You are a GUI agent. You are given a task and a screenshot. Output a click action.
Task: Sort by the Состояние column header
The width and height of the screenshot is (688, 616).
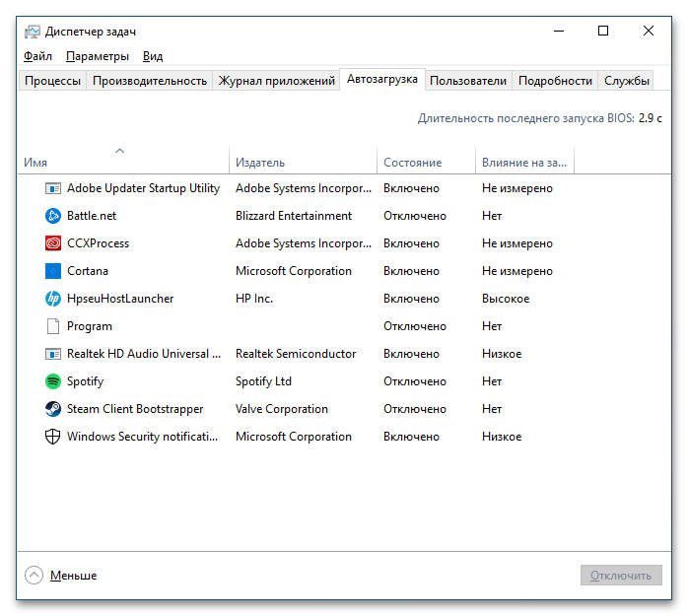click(427, 160)
